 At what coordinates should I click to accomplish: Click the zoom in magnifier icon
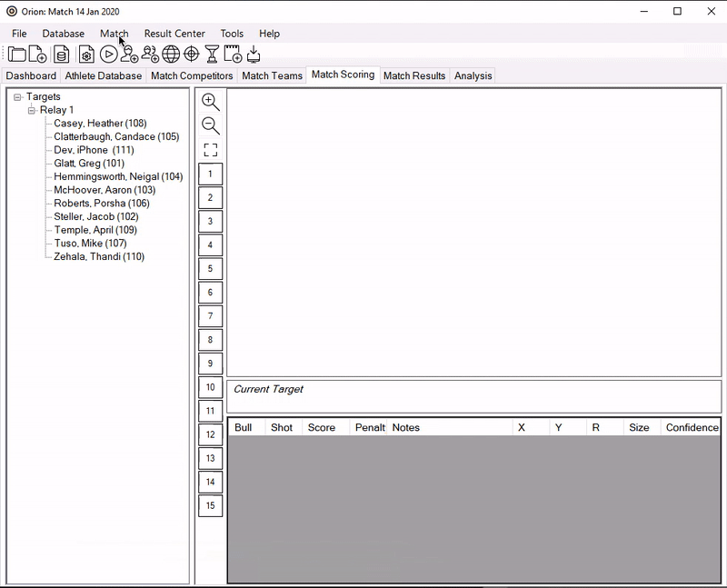[210, 102]
